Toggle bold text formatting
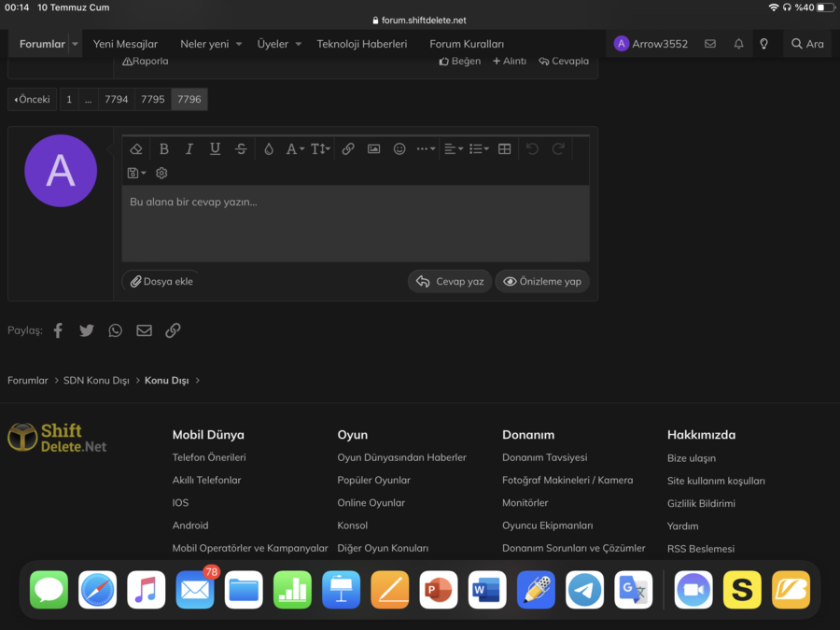The width and height of the screenshot is (840, 630). [164, 149]
